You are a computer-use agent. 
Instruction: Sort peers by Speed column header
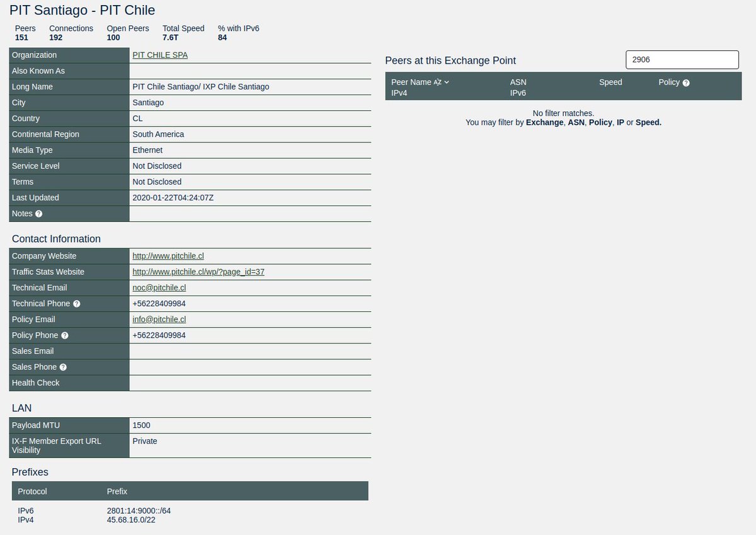point(610,82)
